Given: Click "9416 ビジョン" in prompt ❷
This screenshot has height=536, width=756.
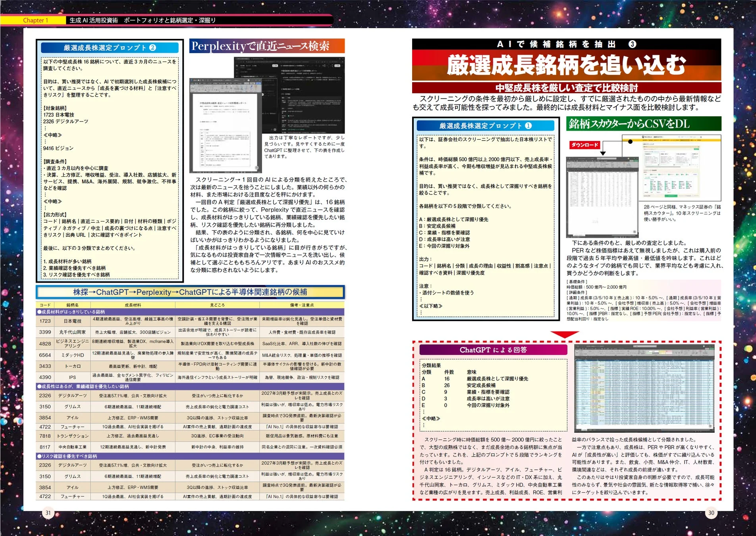Looking at the screenshot, I should [58, 148].
